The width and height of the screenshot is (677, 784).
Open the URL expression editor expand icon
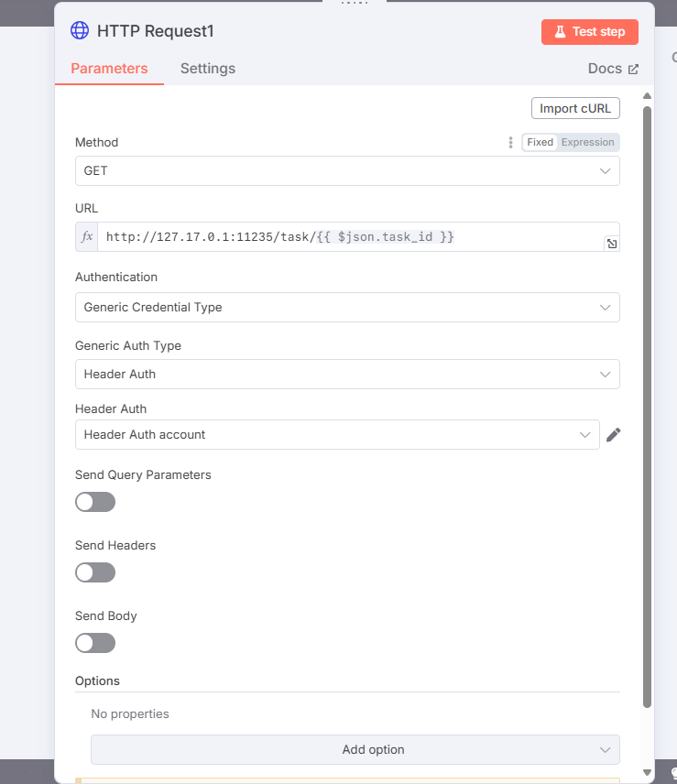pyautogui.click(x=611, y=244)
